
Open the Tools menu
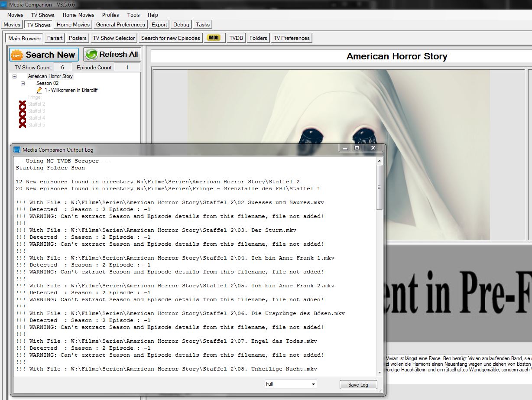(x=133, y=15)
